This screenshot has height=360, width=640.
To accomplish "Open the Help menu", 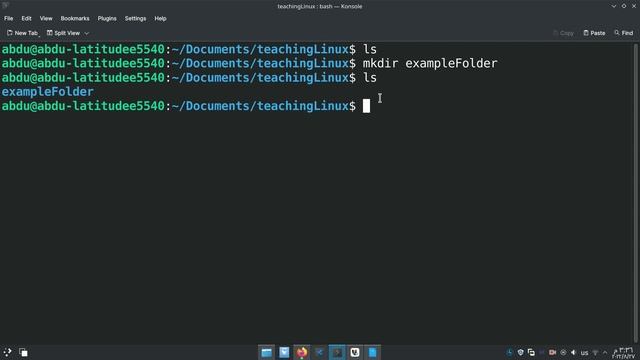I will coord(160,18).
